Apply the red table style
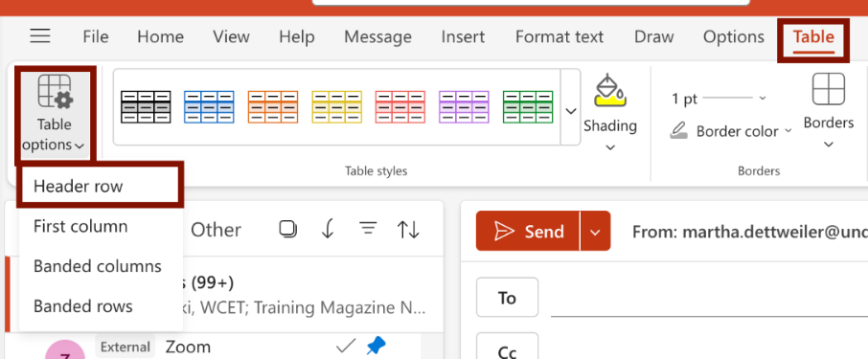 click(400, 107)
